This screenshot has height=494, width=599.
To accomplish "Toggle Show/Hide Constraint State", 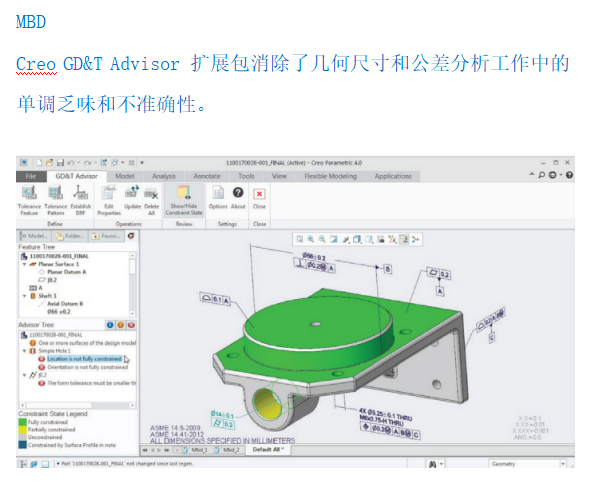I will [184, 200].
